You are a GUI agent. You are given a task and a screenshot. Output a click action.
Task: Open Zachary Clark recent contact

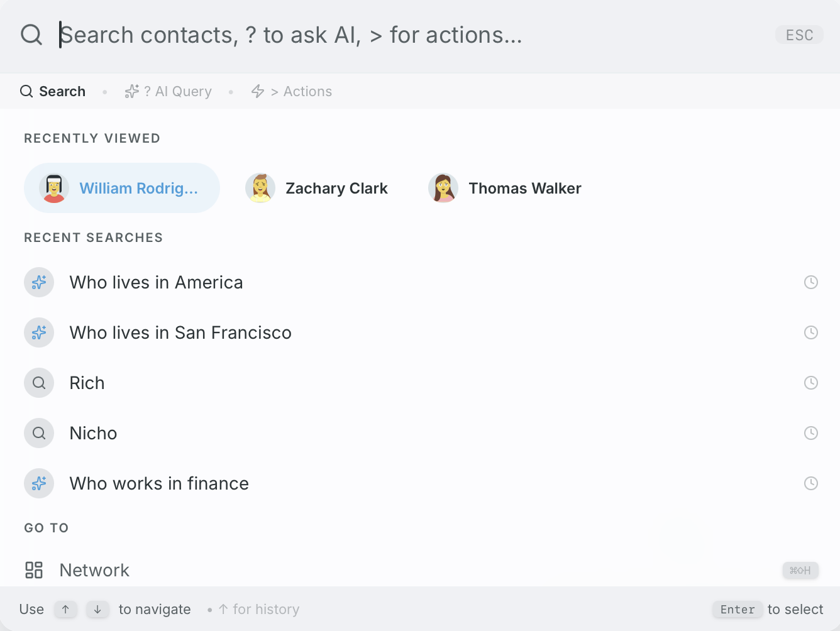[x=317, y=188]
